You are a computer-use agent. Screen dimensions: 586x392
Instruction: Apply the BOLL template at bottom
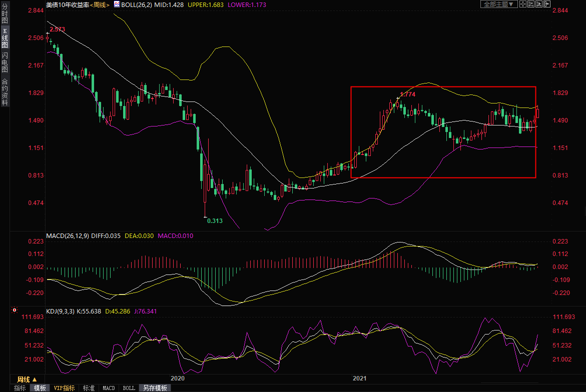point(129,388)
